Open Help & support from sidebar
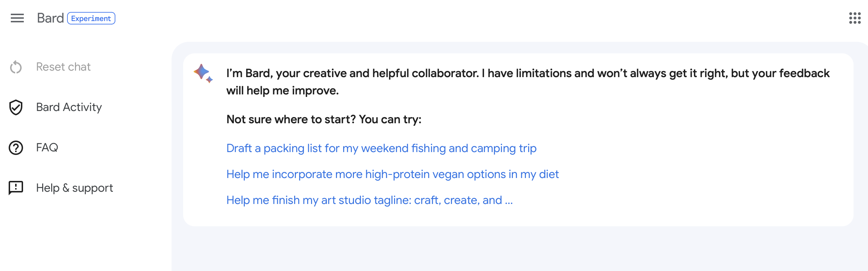The image size is (868, 271). coord(75,188)
